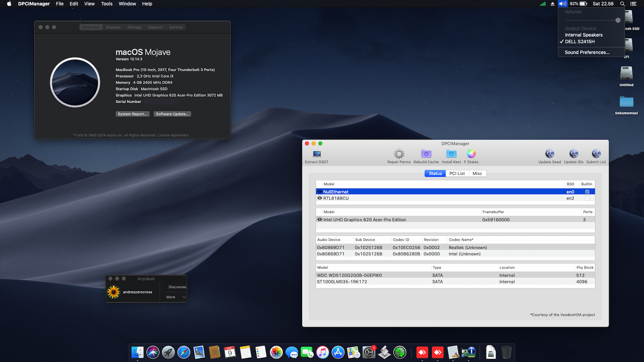The width and height of the screenshot is (644, 362).
Task: Click the Volume slider knob
Action: [618, 20]
